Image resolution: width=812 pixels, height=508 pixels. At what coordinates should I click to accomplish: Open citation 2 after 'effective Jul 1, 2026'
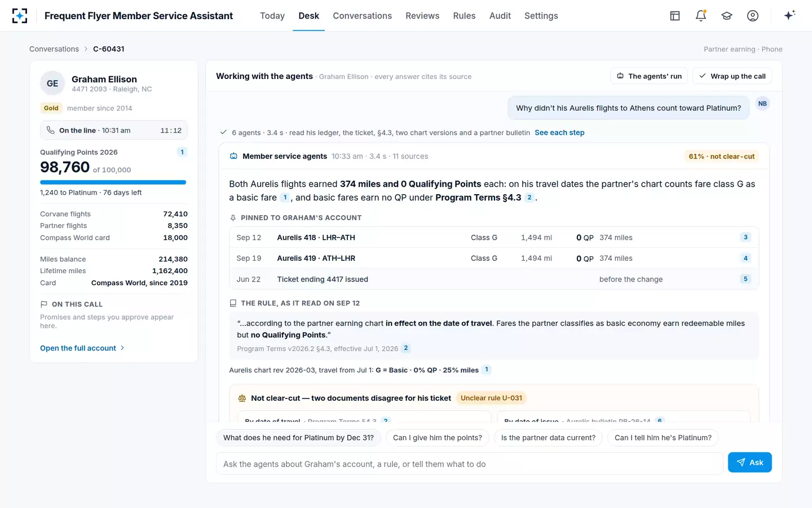[405, 348]
